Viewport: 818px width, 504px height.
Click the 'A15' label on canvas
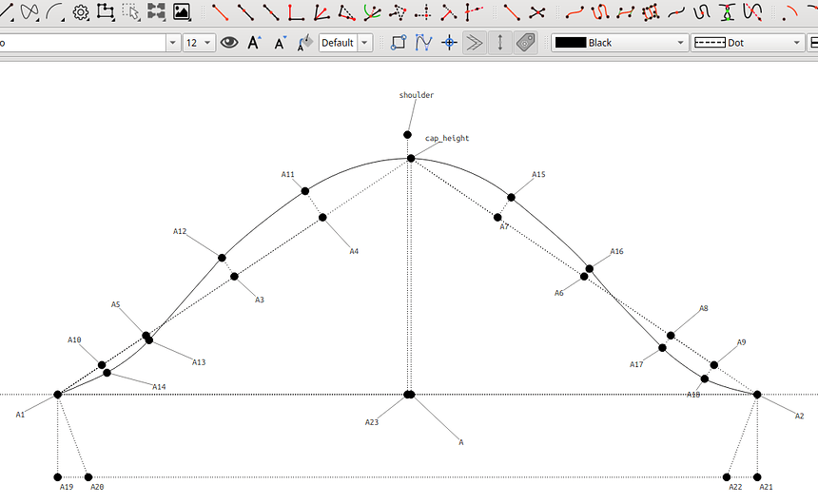pyautogui.click(x=539, y=174)
